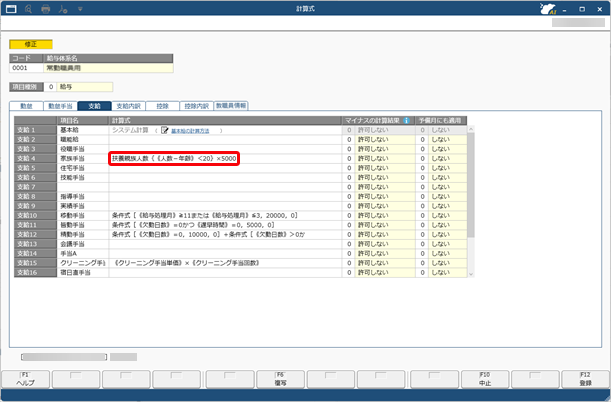This screenshot has width=611, height=402.
Task: Click the 項目種別 code input field
Action: (50, 87)
